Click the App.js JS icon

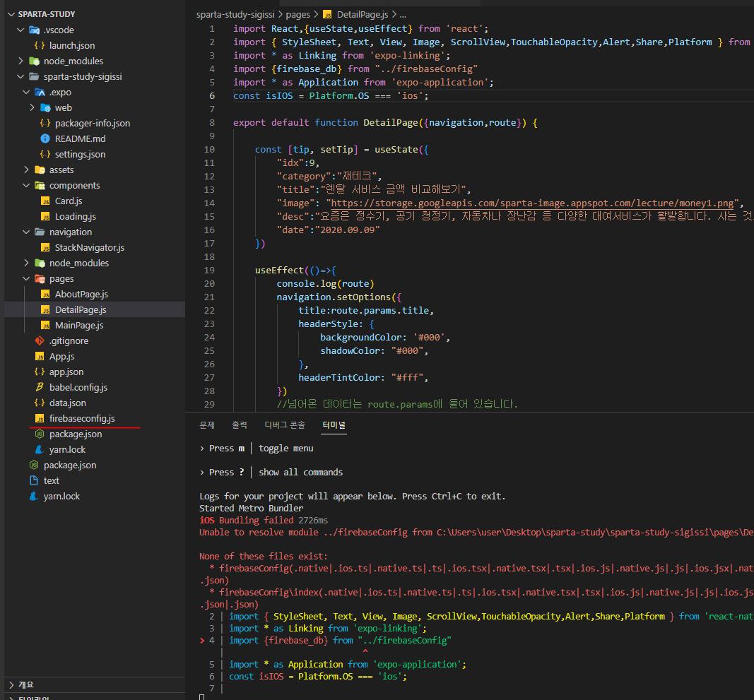pos(40,356)
